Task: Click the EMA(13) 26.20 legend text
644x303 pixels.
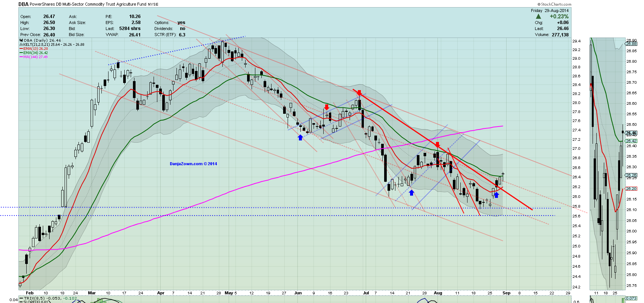Action: (x=36, y=49)
